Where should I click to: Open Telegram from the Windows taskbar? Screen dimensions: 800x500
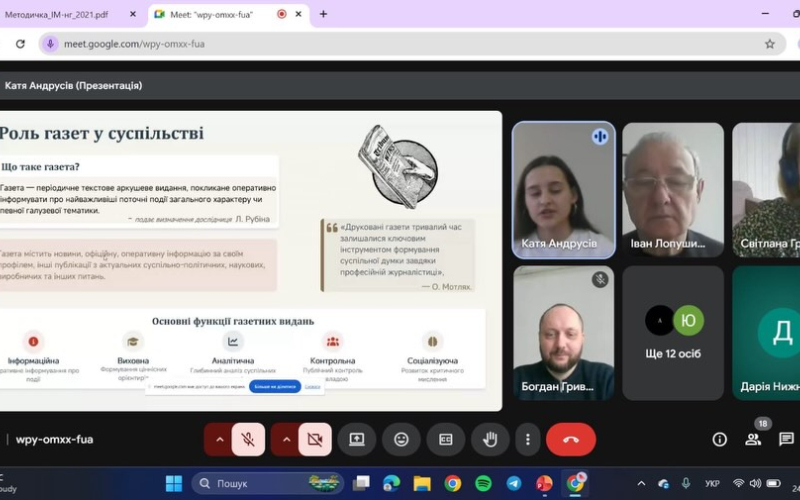[x=514, y=483]
